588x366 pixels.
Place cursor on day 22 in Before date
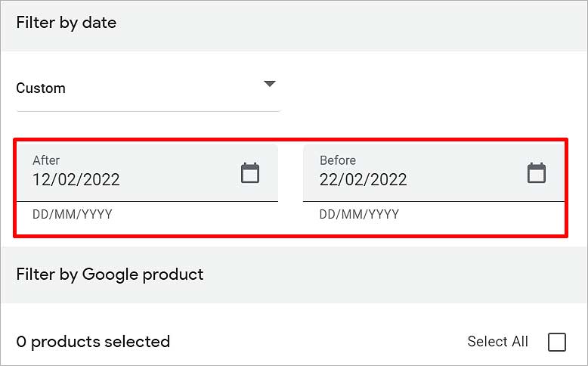pyautogui.click(x=328, y=179)
